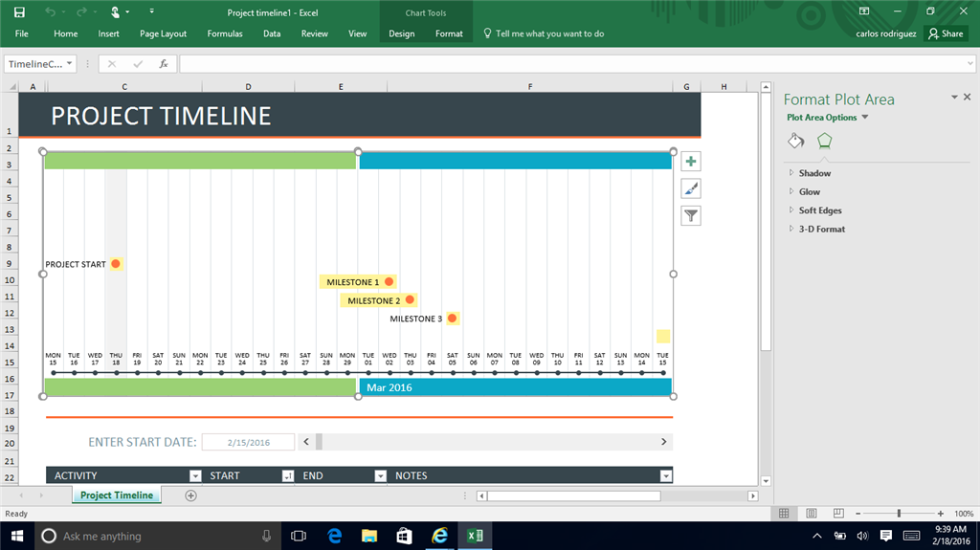Click the PROJECT START marker dot
980x550 pixels.
(x=116, y=264)
